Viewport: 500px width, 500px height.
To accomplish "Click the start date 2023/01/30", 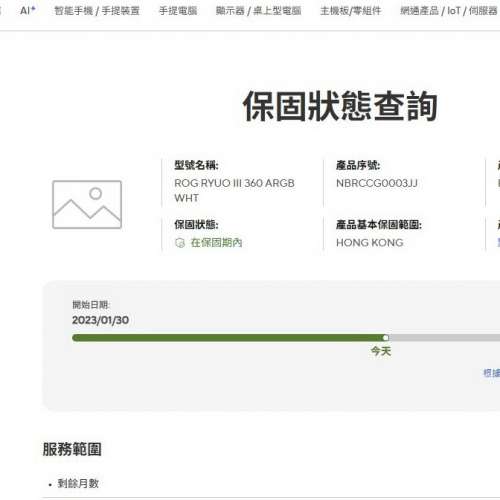I will [100, 320].
